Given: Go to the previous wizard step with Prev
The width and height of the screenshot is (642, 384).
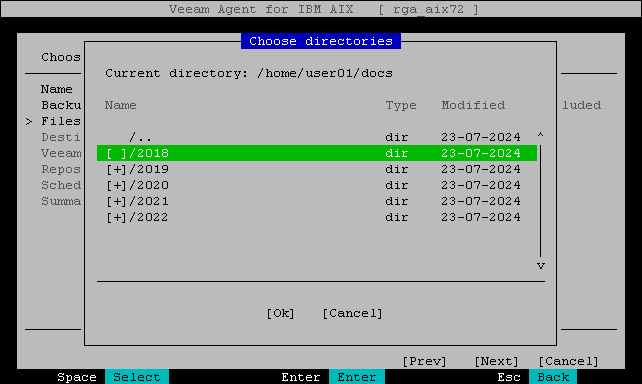Looking at the screenshot, I should [x=424, y=361].
